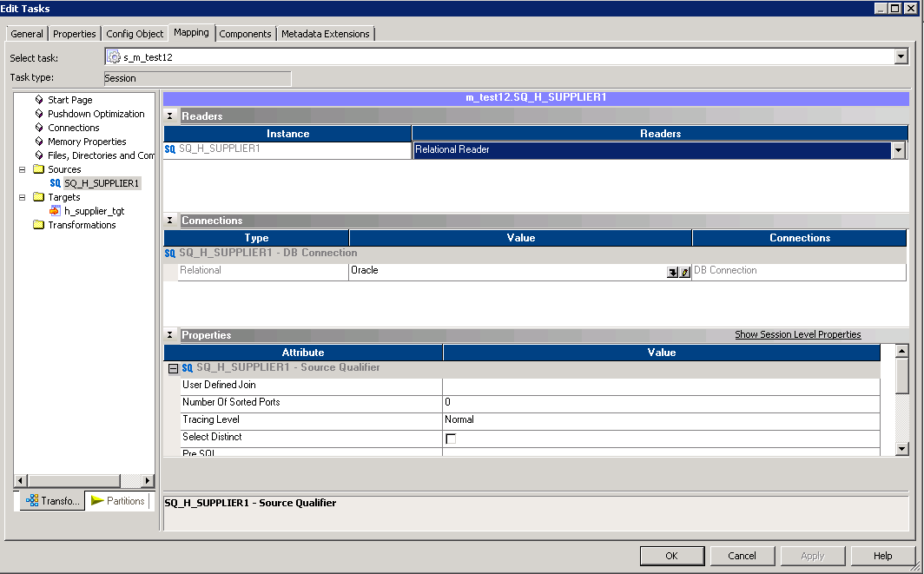Image resolution: width=924 pixels, height=574 pixels.
Task: Click the h_supplier_tgt target icon
Action: 55,211
